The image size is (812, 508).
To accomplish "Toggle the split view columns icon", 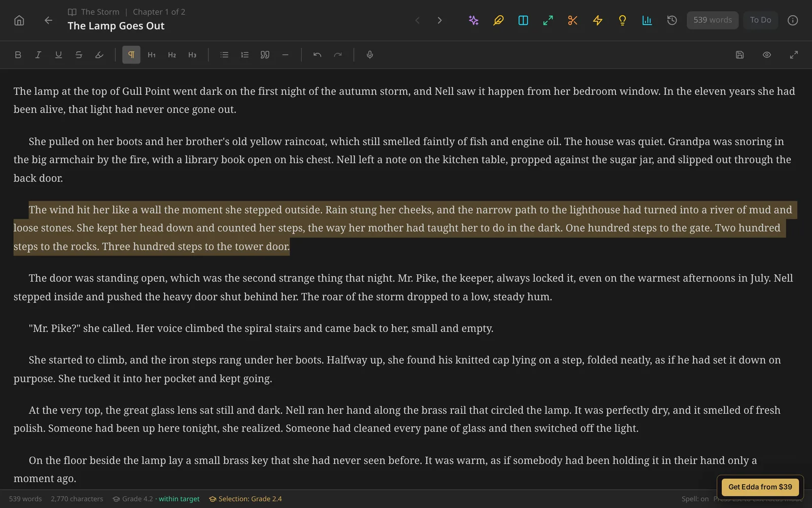I will pyautogui.click(x=523, y=20).
